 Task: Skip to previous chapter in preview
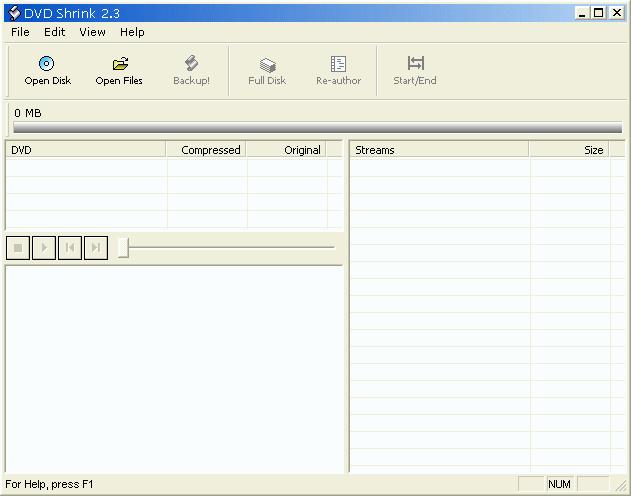[x=70, y=248]
